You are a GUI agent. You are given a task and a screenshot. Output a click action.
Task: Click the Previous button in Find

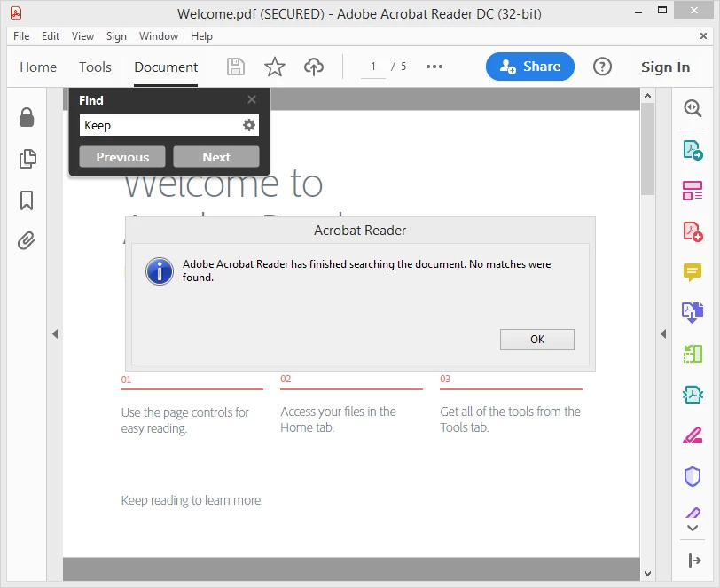(122, 157)
